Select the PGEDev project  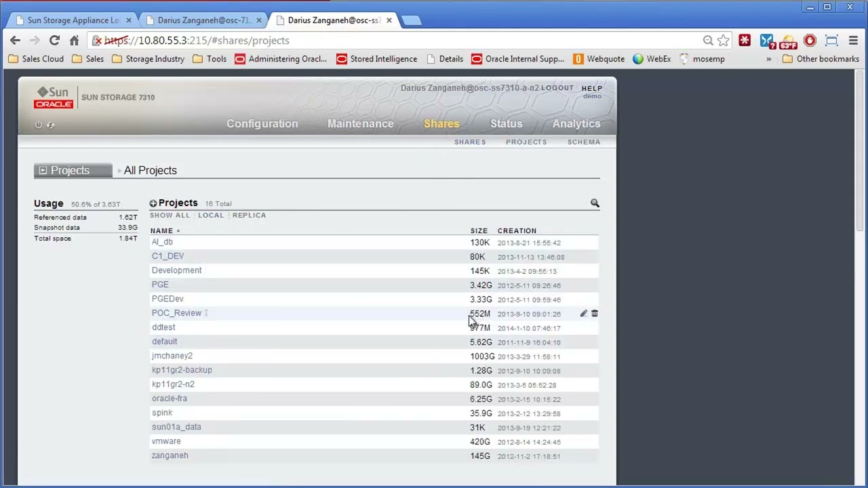[x=167, y=299]
